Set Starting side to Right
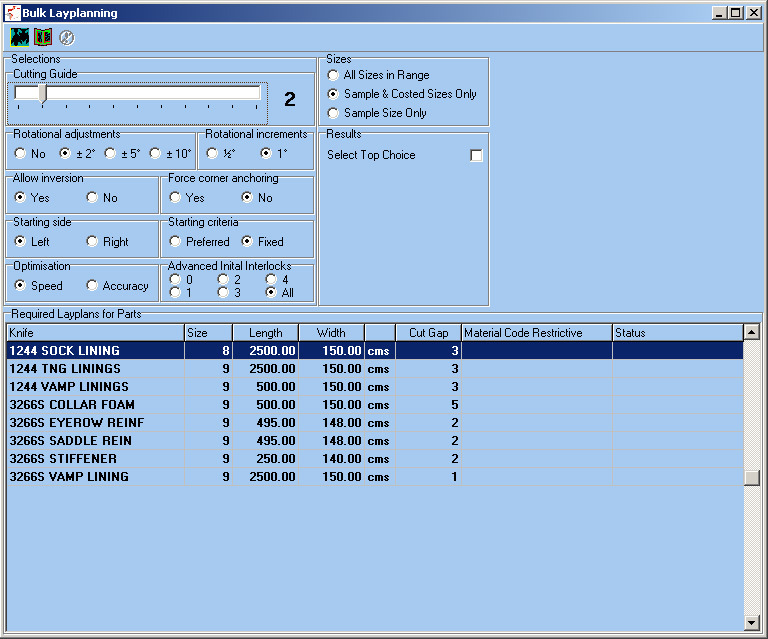 point(92,241)
